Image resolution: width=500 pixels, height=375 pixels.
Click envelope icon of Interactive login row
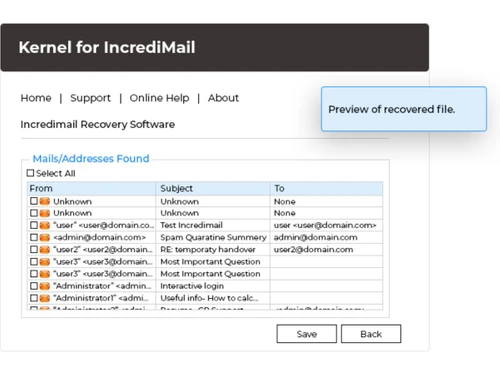[x=45, y=286]
